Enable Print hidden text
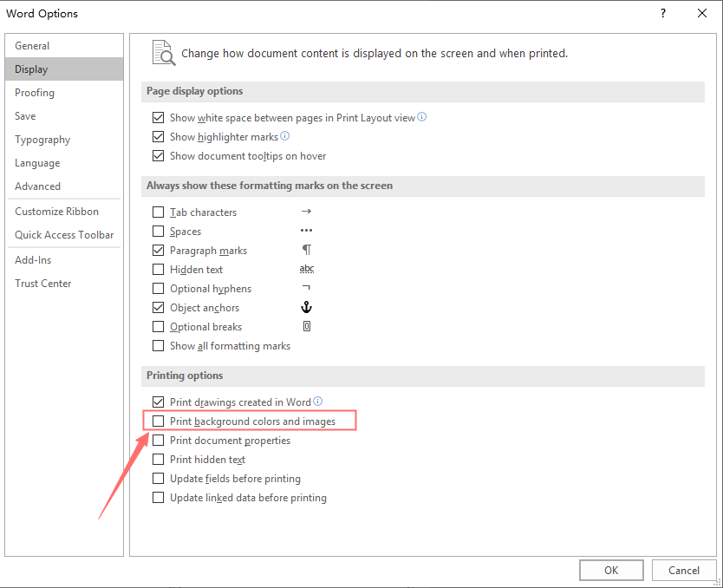The width and height of the screenshot is (723, 588). point(158,460)
